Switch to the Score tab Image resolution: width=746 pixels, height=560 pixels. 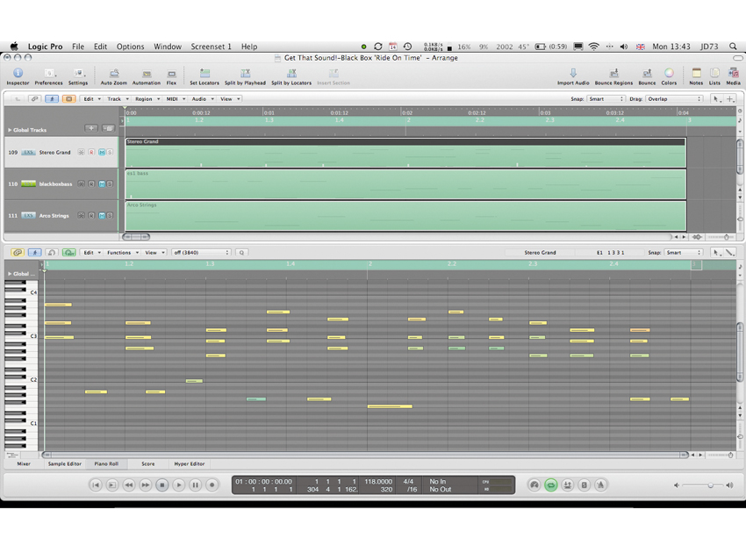(x=148, y=464)
